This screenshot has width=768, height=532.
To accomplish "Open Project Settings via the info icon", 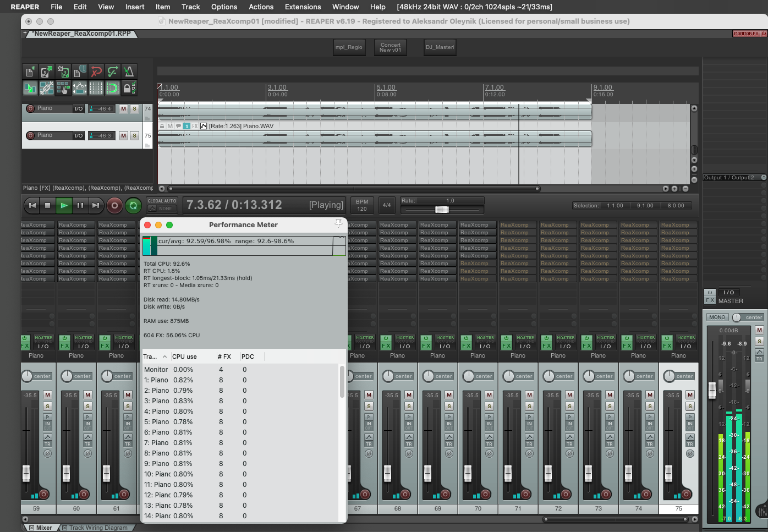I will tap(80, 72).
